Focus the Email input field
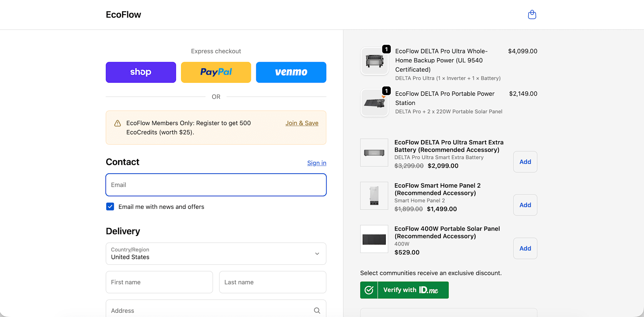This screenshot has width=644, height=317. pos(216,185)
